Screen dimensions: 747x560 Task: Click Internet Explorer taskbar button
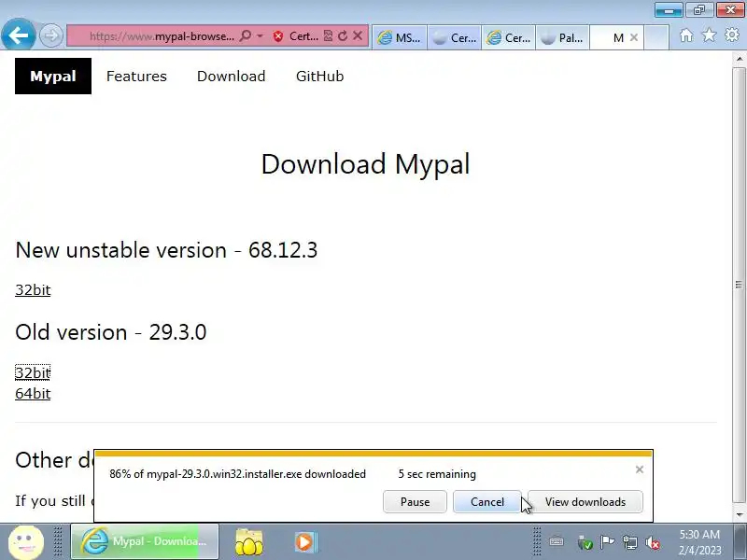click(x=145, y=541)
